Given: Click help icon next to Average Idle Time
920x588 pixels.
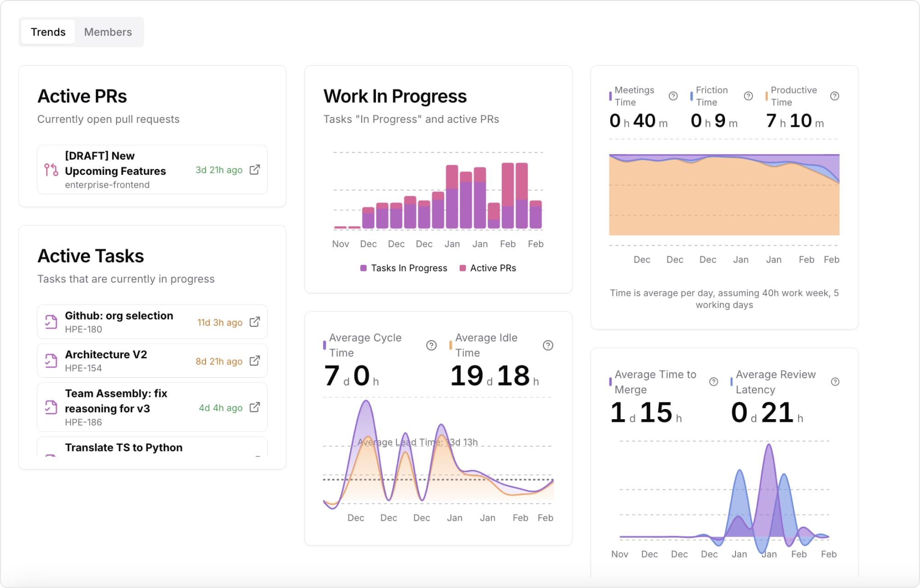Looking at the screenshot, I should pos(548,345).
